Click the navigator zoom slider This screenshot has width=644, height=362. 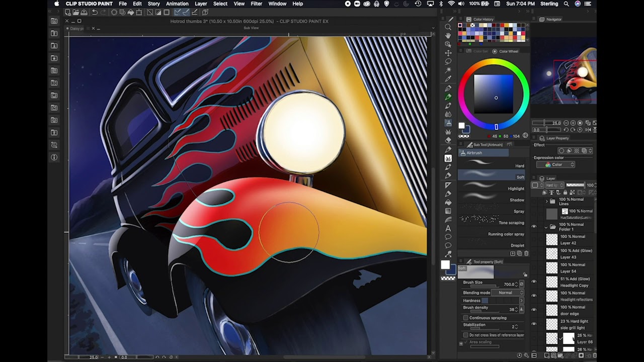[547, 123]
